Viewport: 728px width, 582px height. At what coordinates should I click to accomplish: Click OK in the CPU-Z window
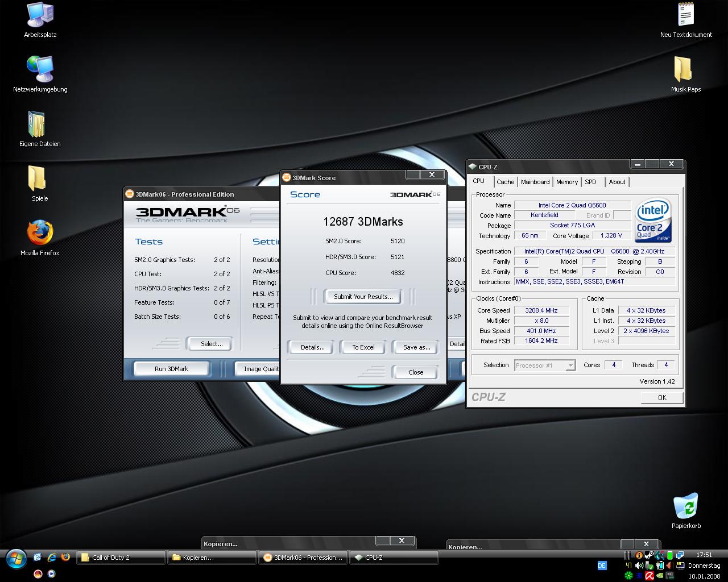tap(662, 398)
